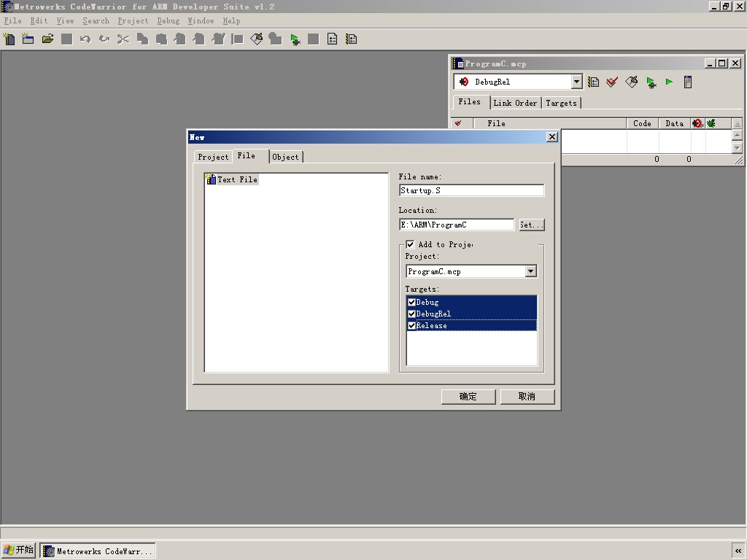Open the Project menu in the menu bar
This screenshot has width=747, height=560.
pyautogui.click(x=133, y=20)
